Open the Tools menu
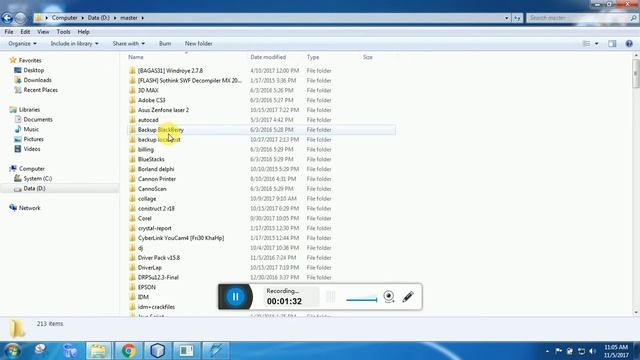Screen dimensions: 640x360 point(63,32)
